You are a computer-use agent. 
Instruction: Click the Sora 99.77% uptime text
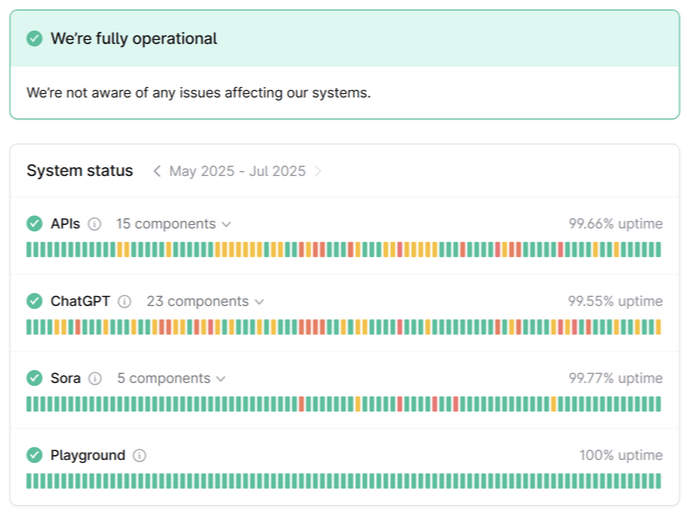(615, 378)
